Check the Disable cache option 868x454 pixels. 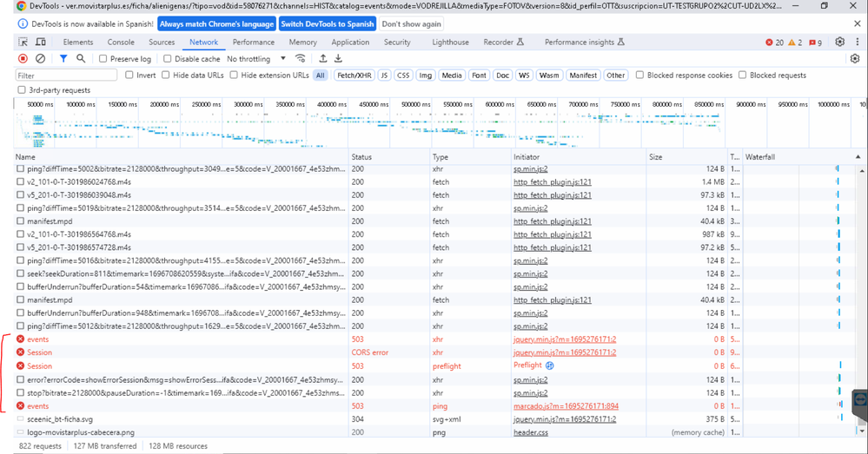point(169,59)
